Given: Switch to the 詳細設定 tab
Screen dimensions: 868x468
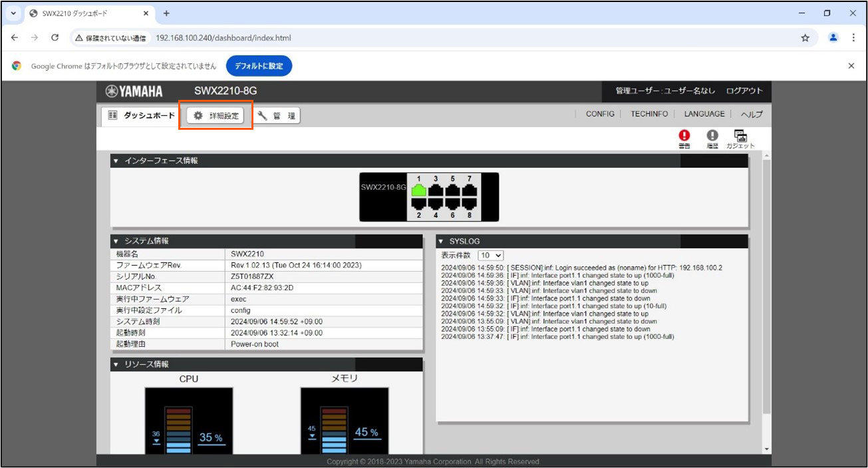Looking at the screenshot, I should coord(216,116).
